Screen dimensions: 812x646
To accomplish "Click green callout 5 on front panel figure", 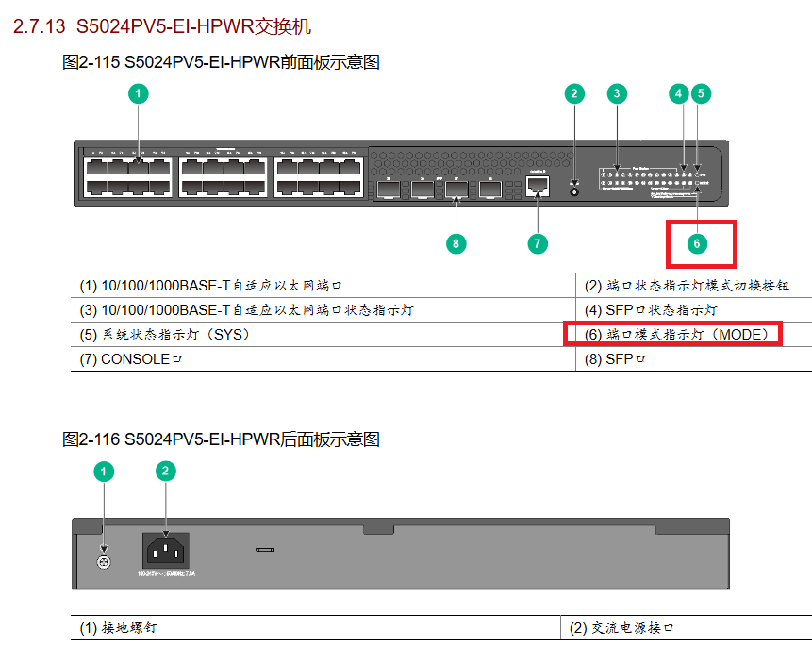I will 701,93.
